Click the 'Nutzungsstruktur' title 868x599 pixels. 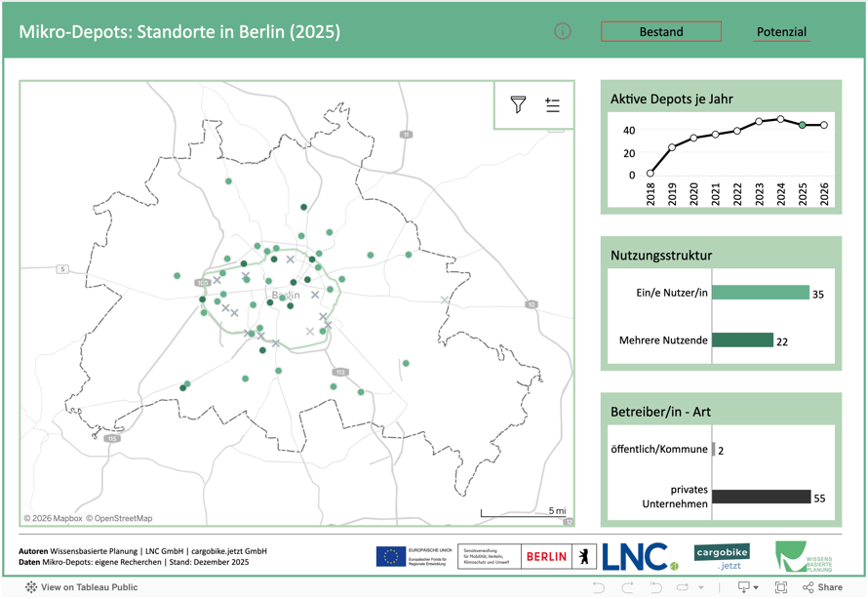(661, 256)
